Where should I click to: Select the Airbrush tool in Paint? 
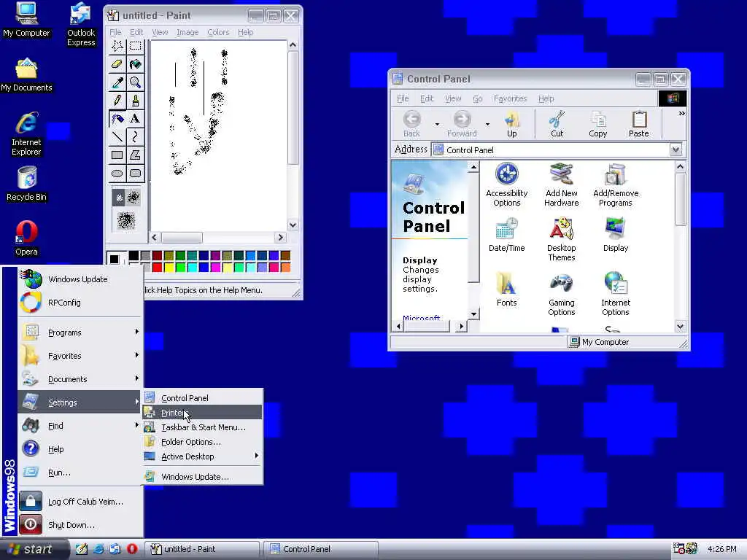(x=117, y=119)
